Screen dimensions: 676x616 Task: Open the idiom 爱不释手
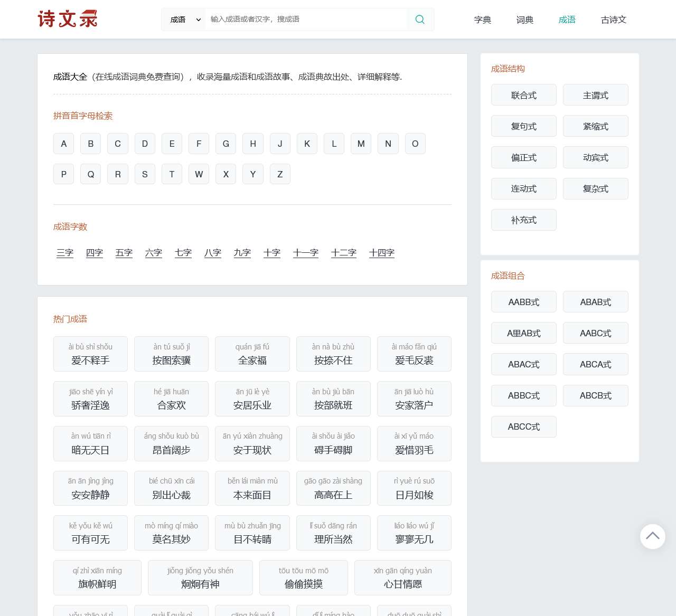click(90, 354)
